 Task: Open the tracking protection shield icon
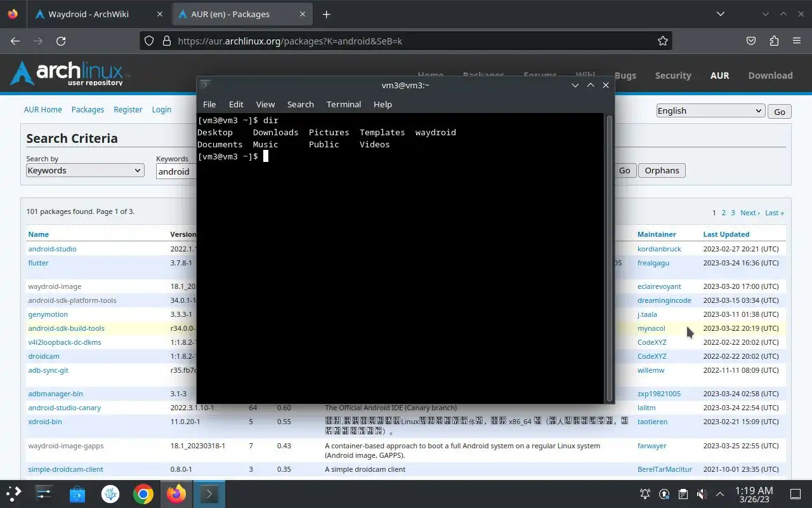[x=149, y=41]
